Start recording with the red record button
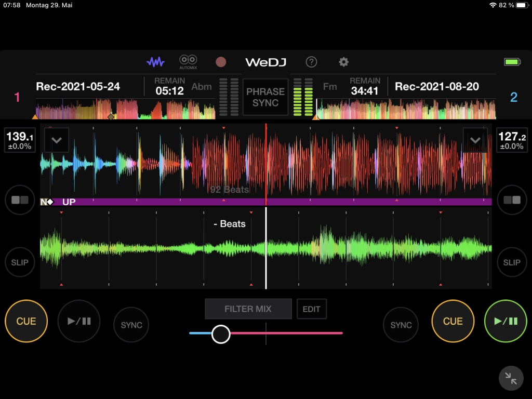This screenshot has height=399, width=532. pos(221,62)
